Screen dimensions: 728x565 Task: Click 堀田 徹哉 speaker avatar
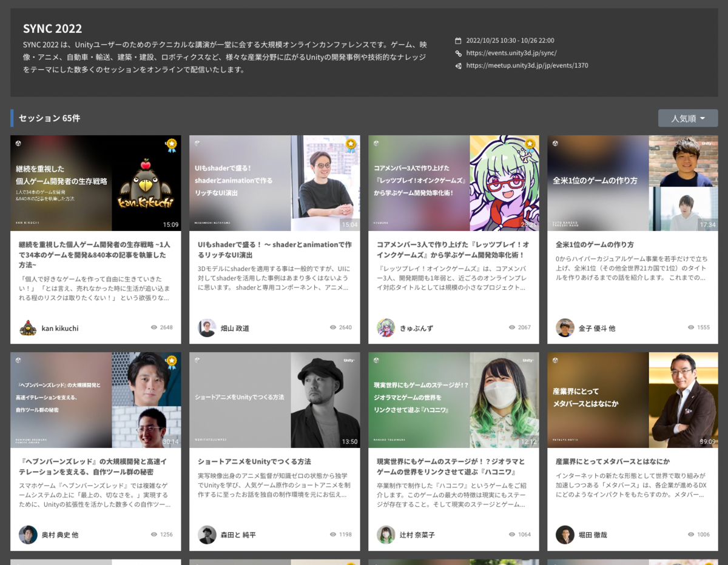[565, 535]
